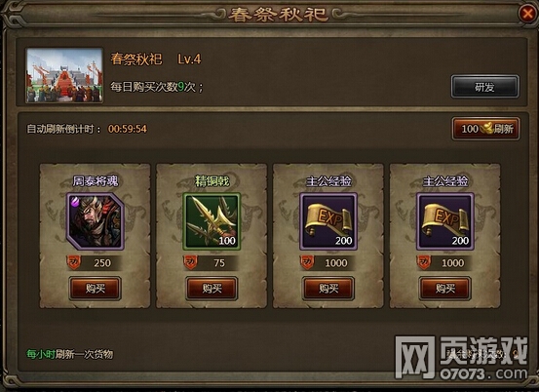539x392 pixels.
Task: Click merit badge icon beside price 75
Action: click(190, 262)
